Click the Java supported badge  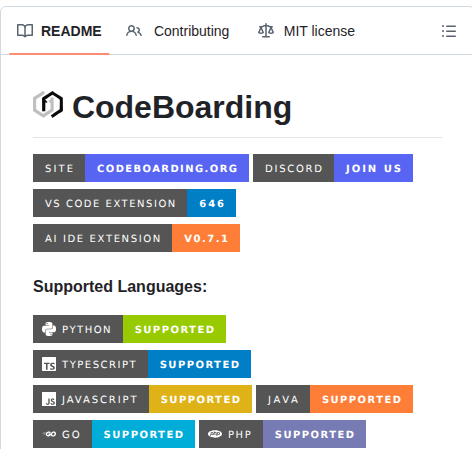pos(334,399)
